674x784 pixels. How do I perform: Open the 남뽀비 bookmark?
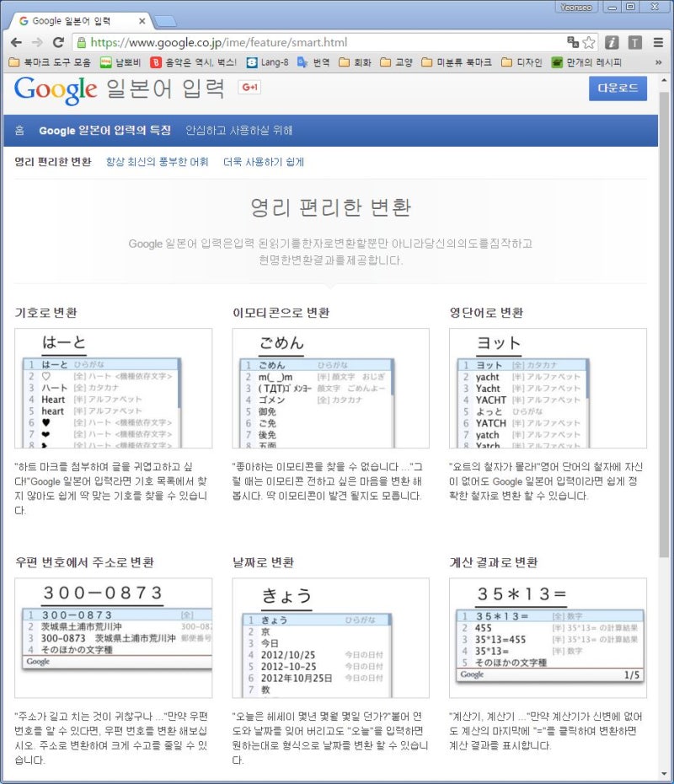tap(120, 62)
